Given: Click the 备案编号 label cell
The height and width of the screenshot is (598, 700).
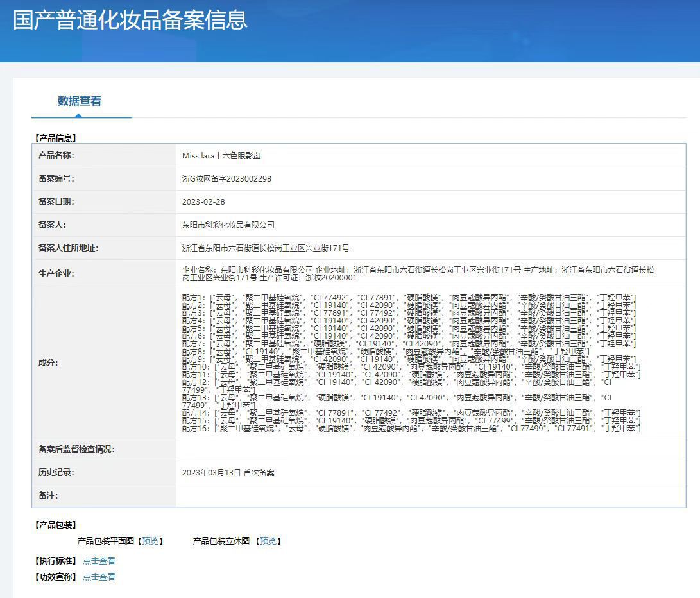Looking at the screenshot, I should click(104, 178).
